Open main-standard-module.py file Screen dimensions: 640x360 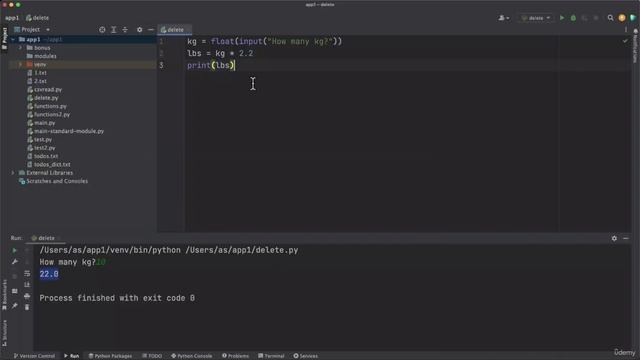pyautogui.click(x=69, y=131)
